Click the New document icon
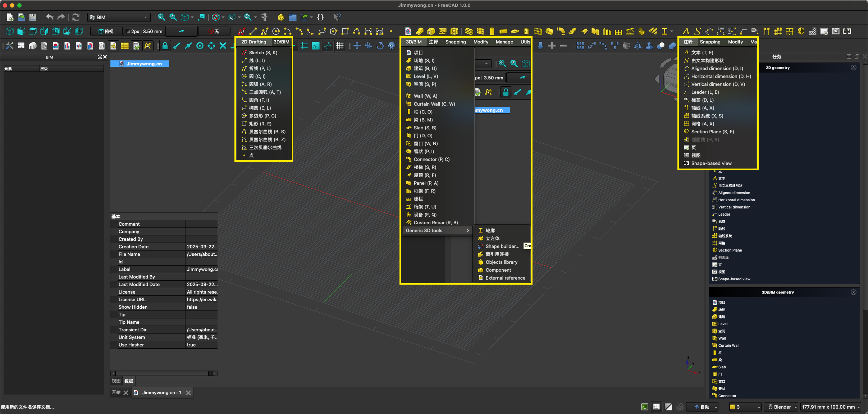The height and width of the screenshot is (414, 868). coord(10,17)
